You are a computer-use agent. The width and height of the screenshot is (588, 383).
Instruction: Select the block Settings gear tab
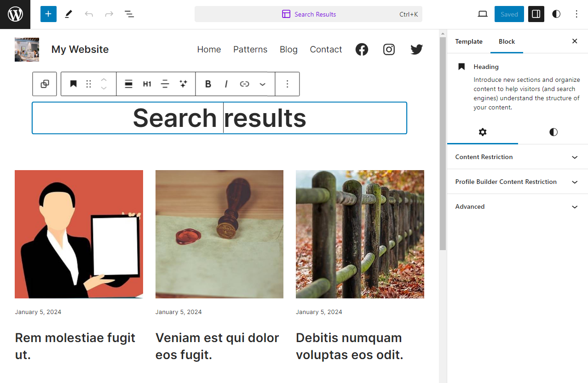(x=482, y=132)
